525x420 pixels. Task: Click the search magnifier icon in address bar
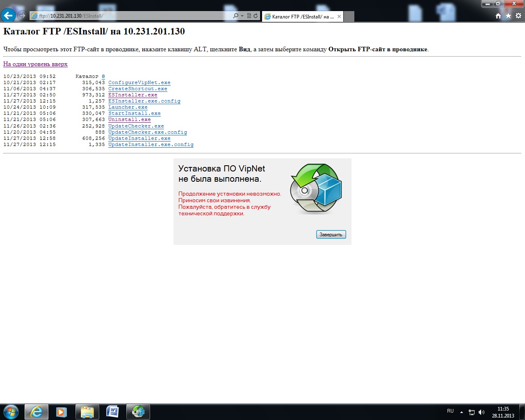(235, 16)
